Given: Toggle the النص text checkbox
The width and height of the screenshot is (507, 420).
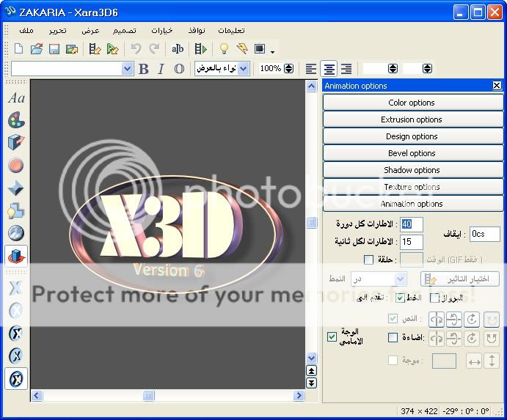Looking at the screenshot, I should pos(393,318).
